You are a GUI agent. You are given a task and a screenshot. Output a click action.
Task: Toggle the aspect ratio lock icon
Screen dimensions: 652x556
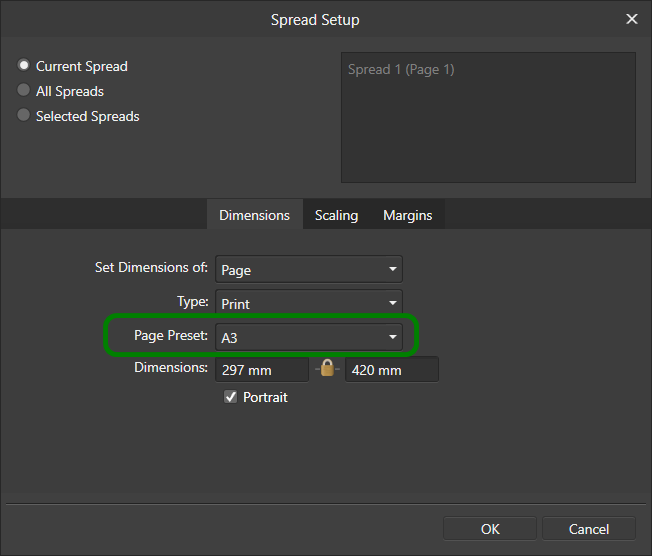[327, 368]
